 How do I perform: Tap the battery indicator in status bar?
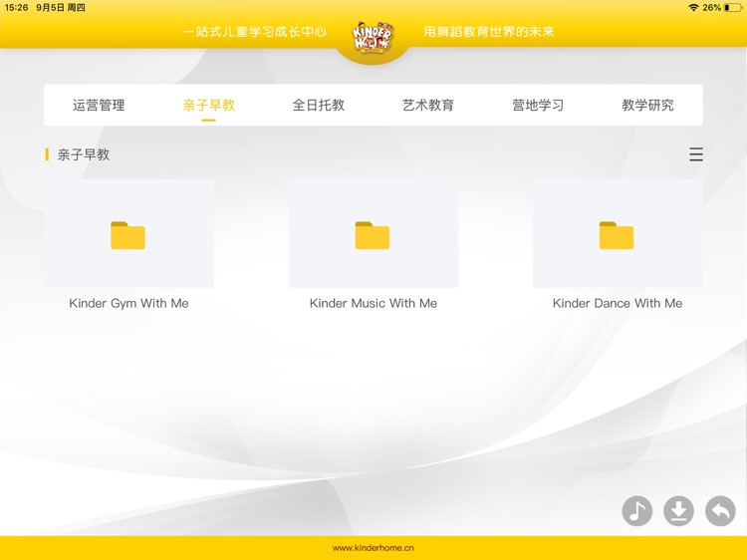(x=733, y=7)
